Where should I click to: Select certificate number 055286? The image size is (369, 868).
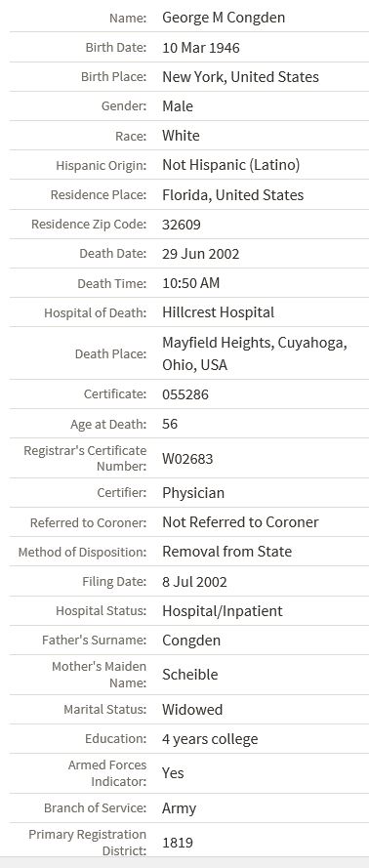(x=185, y=394)
